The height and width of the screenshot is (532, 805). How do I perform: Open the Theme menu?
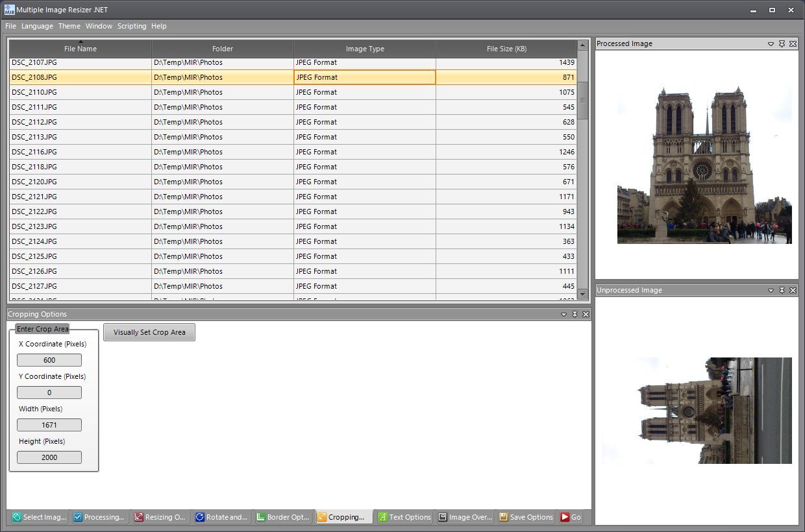(x=69, y=26)
